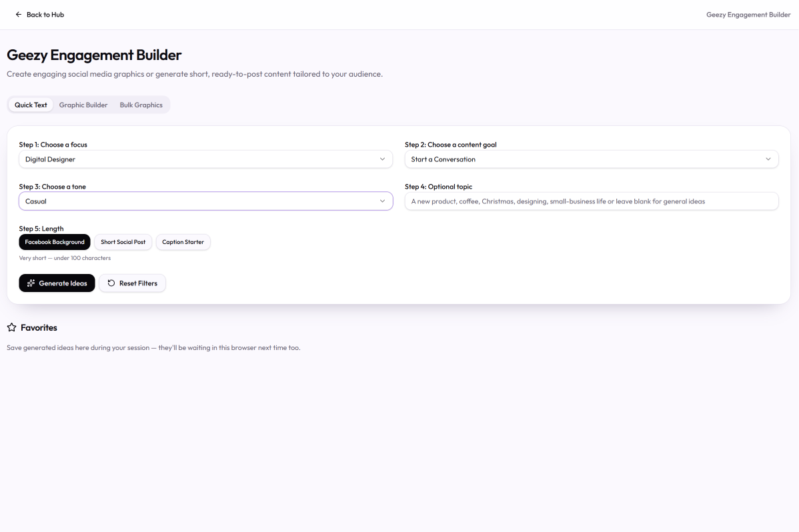Viewport: 799px width, 532px height.
Task: Open the Digital Designer focus dropdown
Action: click(x=206, y=159)
